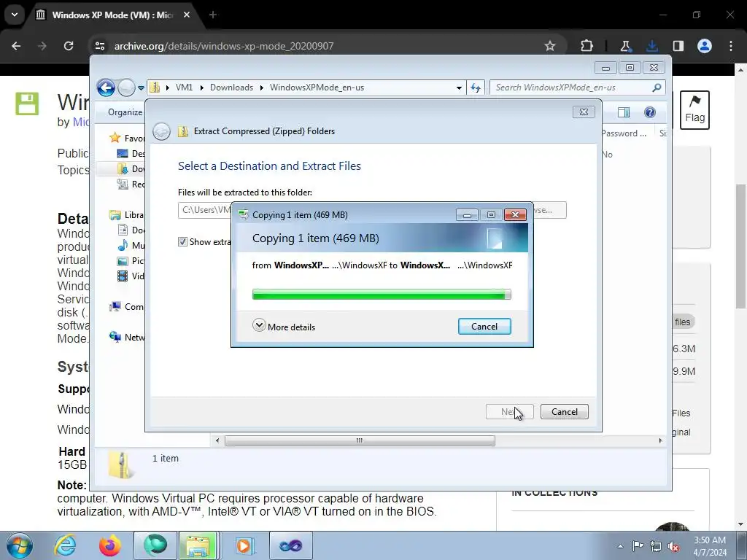Click the network tray icon
The image size is (747, 560).
point(656,546)
